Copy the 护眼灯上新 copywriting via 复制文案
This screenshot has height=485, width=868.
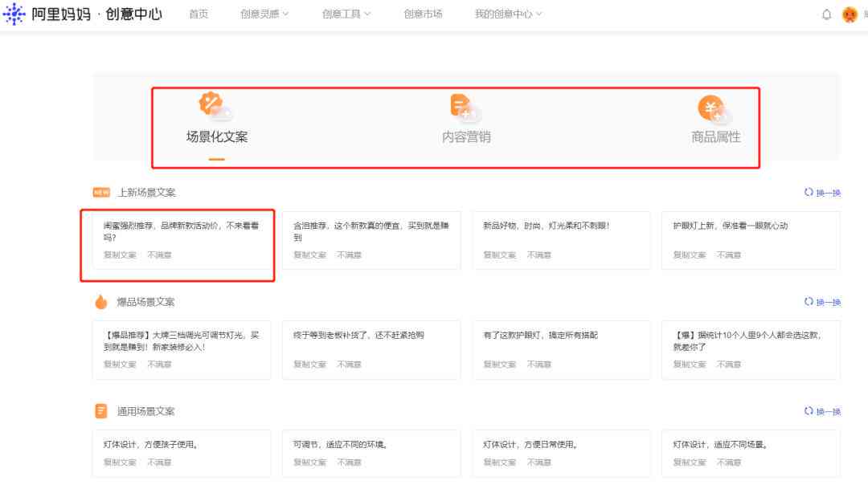(690, 255)
